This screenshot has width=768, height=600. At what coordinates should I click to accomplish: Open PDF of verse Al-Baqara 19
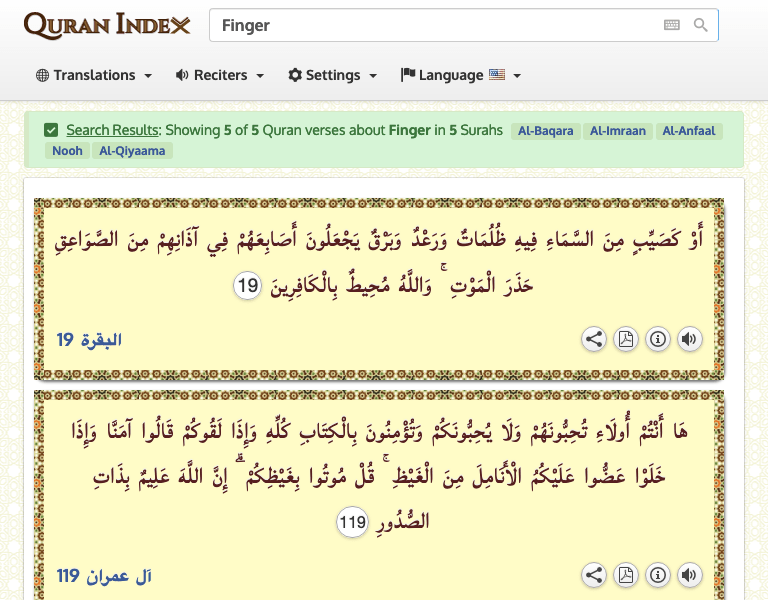point(626,339)
